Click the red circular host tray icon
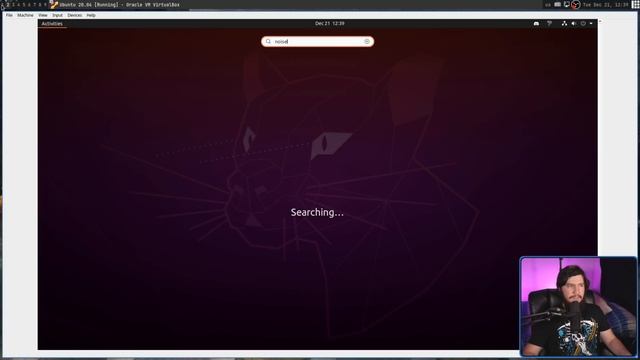Screen dimensions: 640x360 [576, 5]
